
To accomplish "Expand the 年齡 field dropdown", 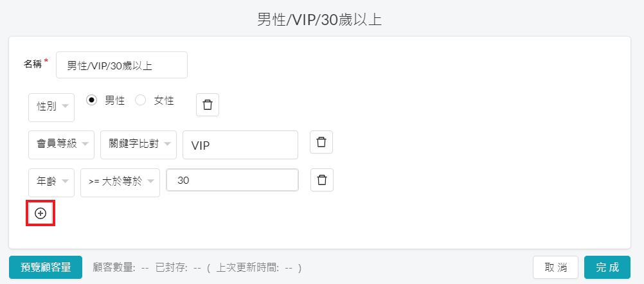I will click(x=51, y=182).
